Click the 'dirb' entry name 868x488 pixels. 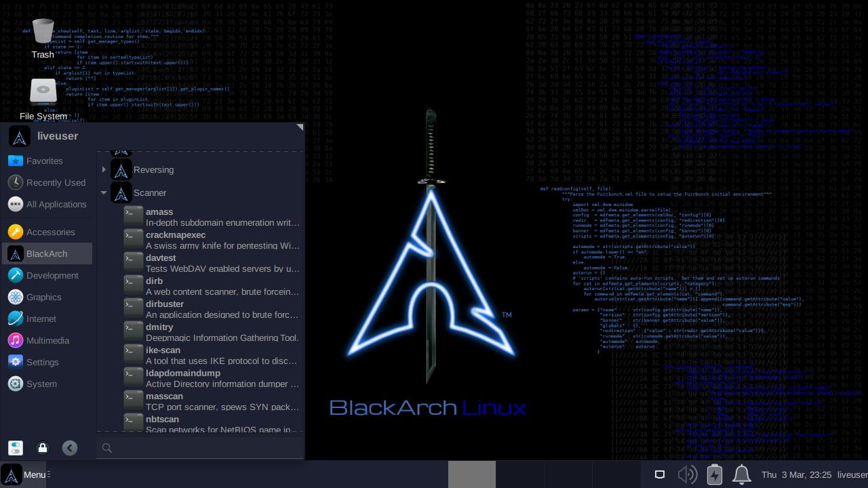pos(154,281)
